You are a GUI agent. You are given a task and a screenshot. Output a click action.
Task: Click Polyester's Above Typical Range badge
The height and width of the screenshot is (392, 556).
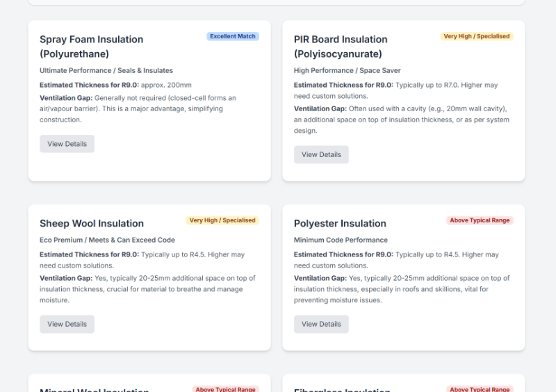tap(480, 220)
